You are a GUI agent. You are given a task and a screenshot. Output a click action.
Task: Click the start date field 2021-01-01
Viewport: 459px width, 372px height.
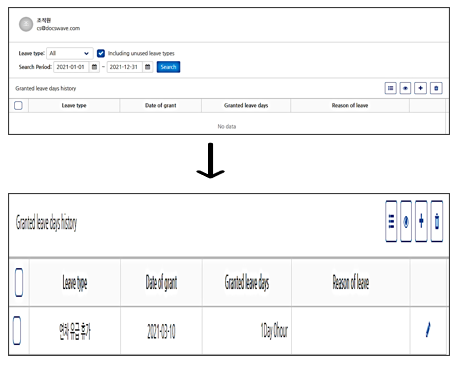[71, 67]
